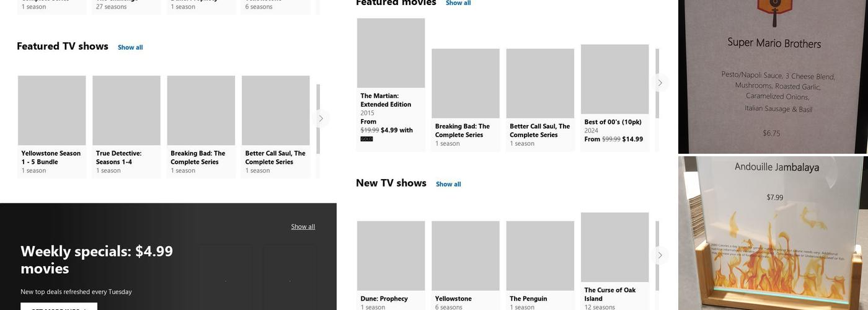Click "New top deals refreshed every Tuesday" text
The image size is (868, 310).
(76, 292)
